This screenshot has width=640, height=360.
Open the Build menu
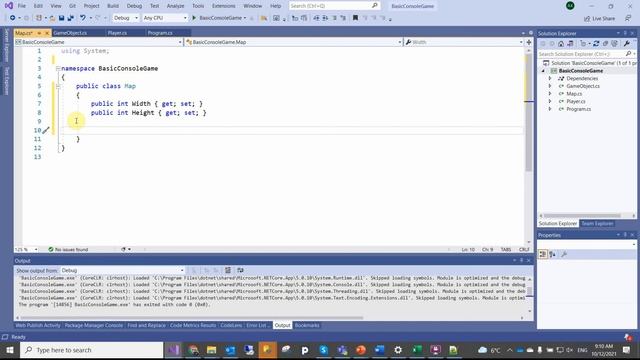(x=113, y=6)
